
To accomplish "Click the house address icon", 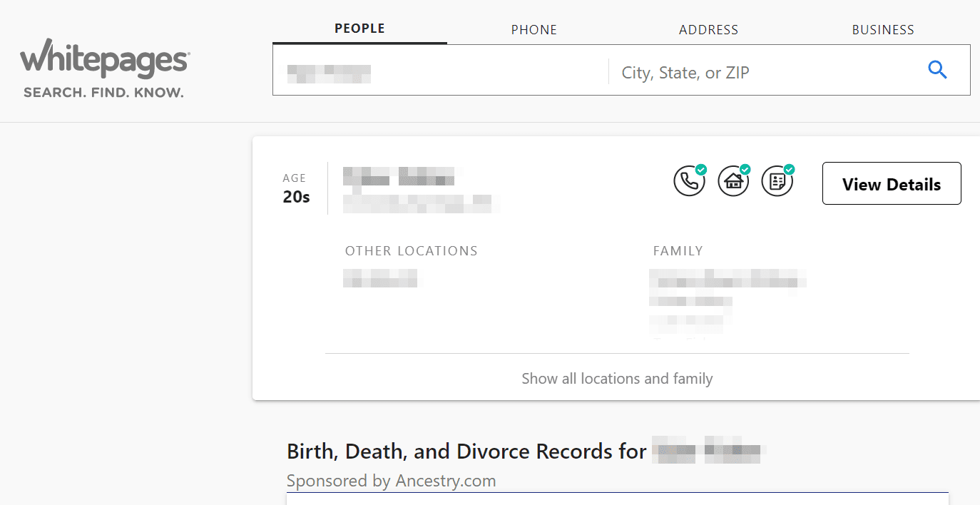I will pyautogui.click(x=733, y=181).
